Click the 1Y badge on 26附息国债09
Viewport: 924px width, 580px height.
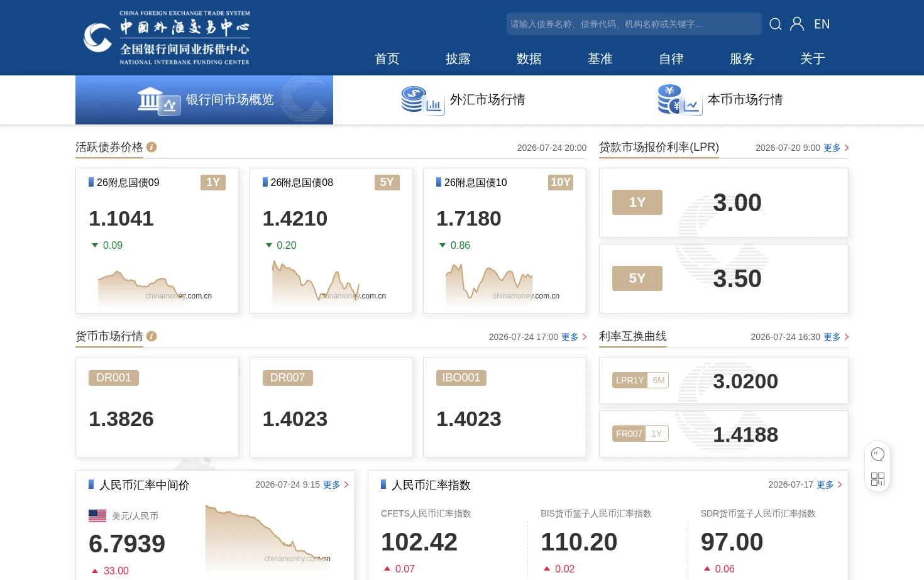coord(213,182)
